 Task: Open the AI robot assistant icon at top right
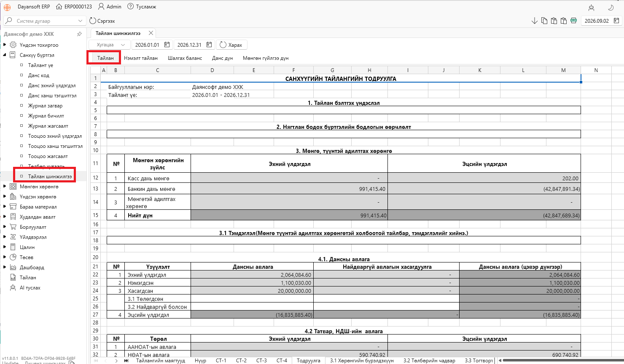pos(592,7)
